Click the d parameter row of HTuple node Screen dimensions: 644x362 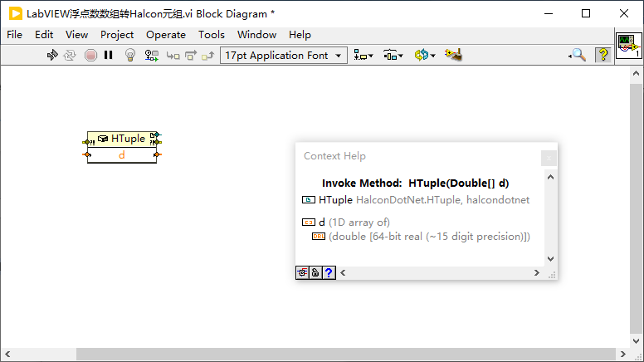coord(122,155)
